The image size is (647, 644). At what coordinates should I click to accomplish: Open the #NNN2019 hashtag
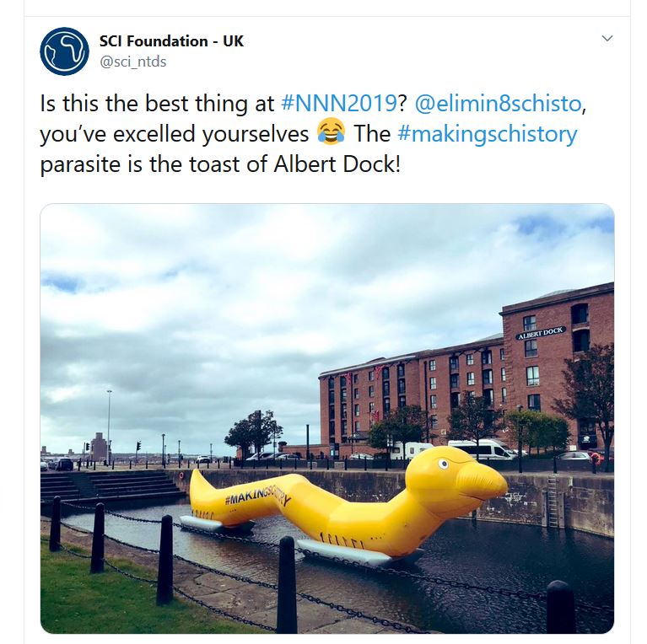point(339,103)
